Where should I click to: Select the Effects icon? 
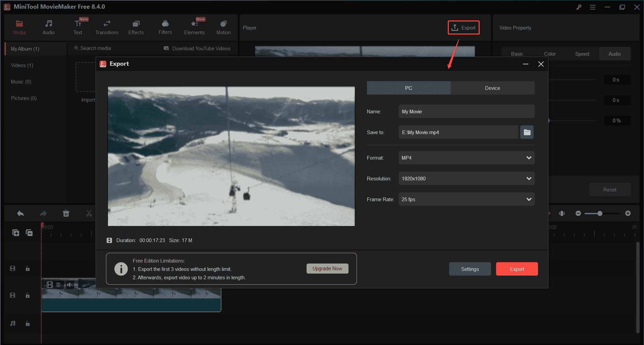coord(136,27)
